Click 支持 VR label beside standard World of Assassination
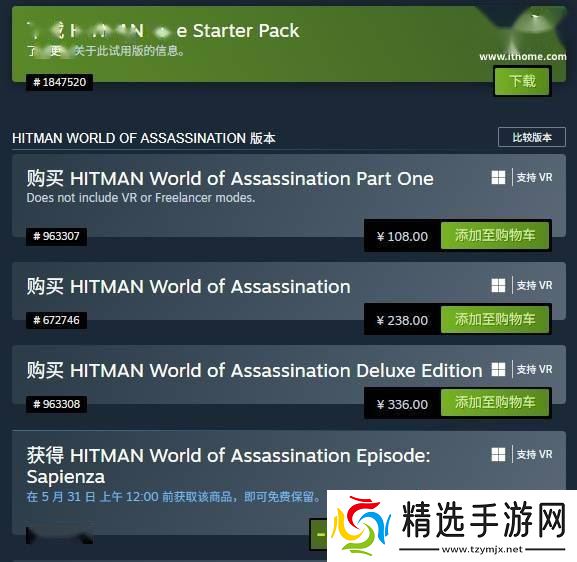Image resolution: width=577 pixels, height=562 pixels. pos(534,286)
